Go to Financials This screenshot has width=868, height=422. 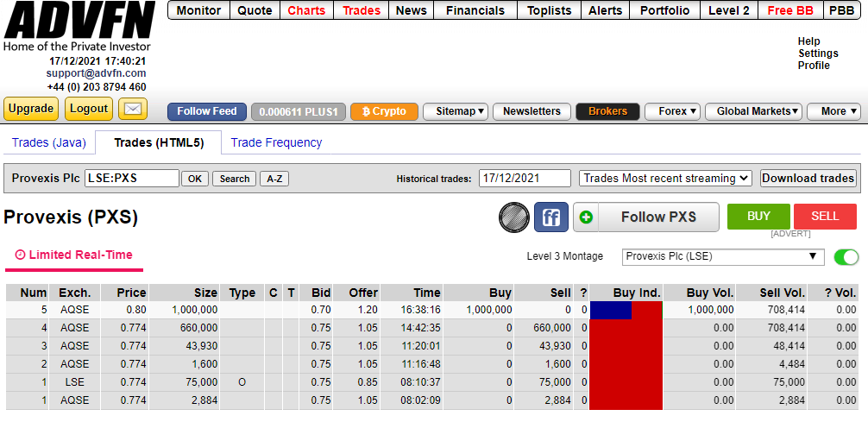click(475, 10)
